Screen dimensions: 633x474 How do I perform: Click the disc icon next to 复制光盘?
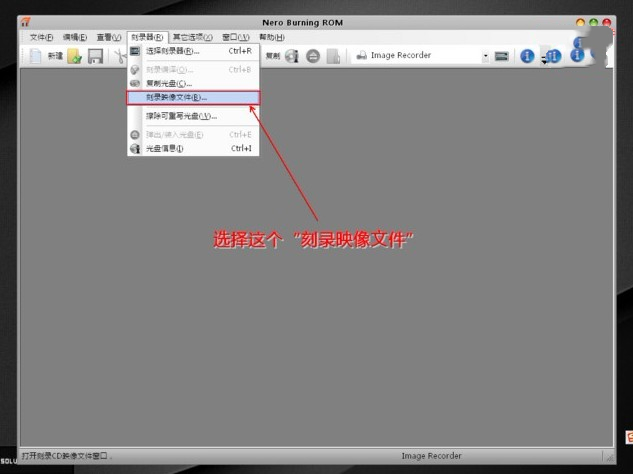pos(135,84)
